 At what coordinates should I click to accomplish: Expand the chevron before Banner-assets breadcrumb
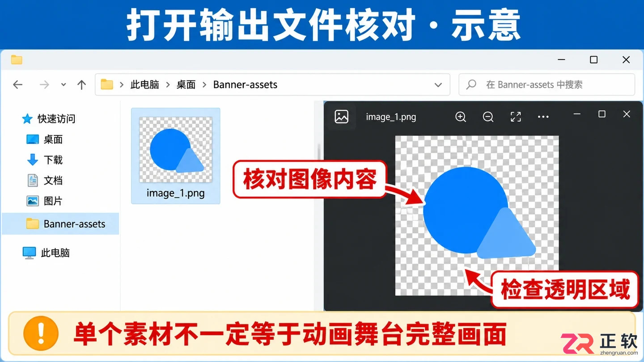click(204, 84)
